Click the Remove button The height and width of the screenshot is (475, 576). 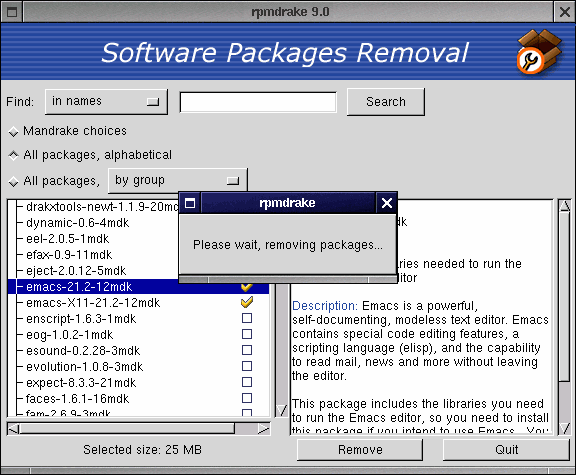point(360,450)
